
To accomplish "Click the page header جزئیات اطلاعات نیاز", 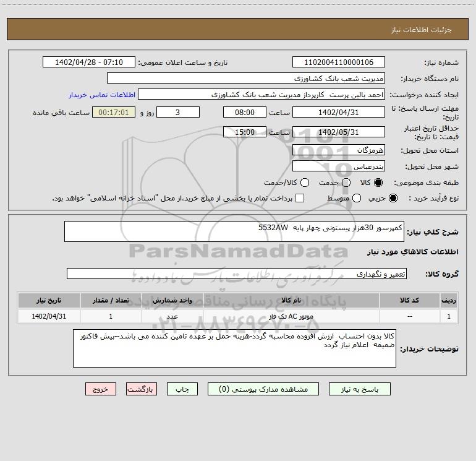I will [x=422, y=30].
